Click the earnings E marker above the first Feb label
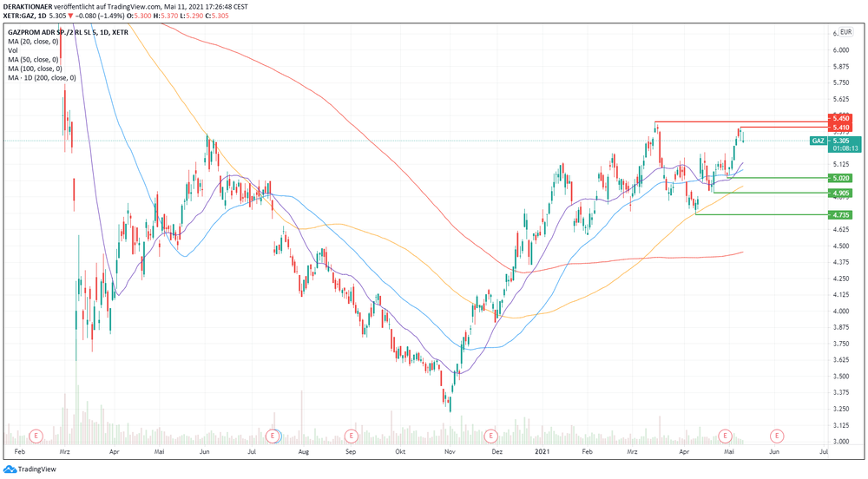Image resolution: width=868 pixels, height=479 pixels. click(x=36, y=436)
